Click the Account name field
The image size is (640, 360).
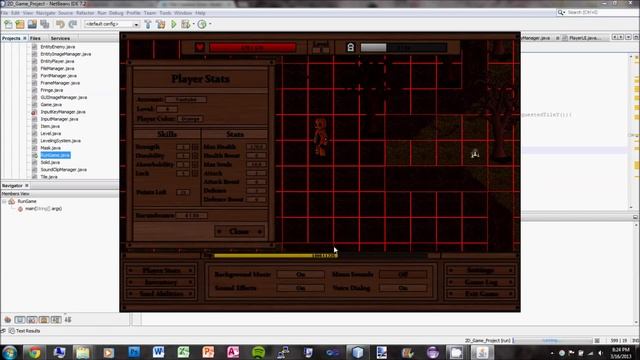tap(186, 100)
